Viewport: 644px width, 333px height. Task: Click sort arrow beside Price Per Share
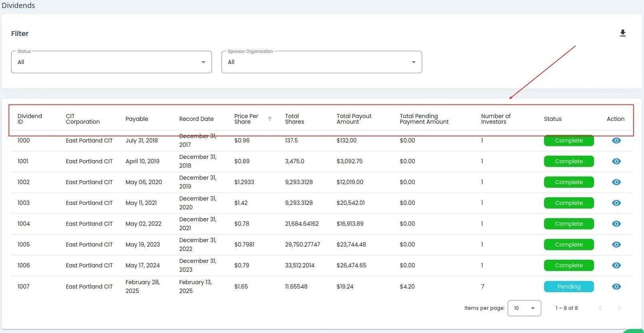(270, 119)
